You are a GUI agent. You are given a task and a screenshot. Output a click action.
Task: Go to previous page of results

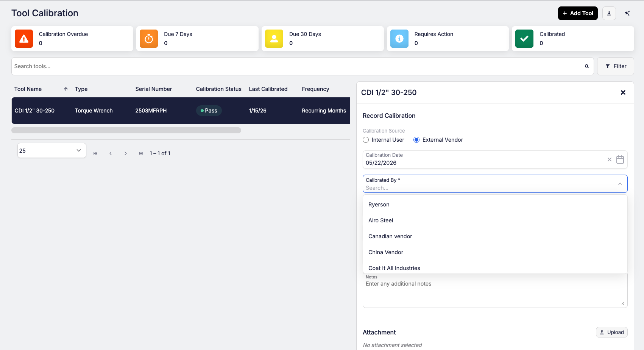111,153
